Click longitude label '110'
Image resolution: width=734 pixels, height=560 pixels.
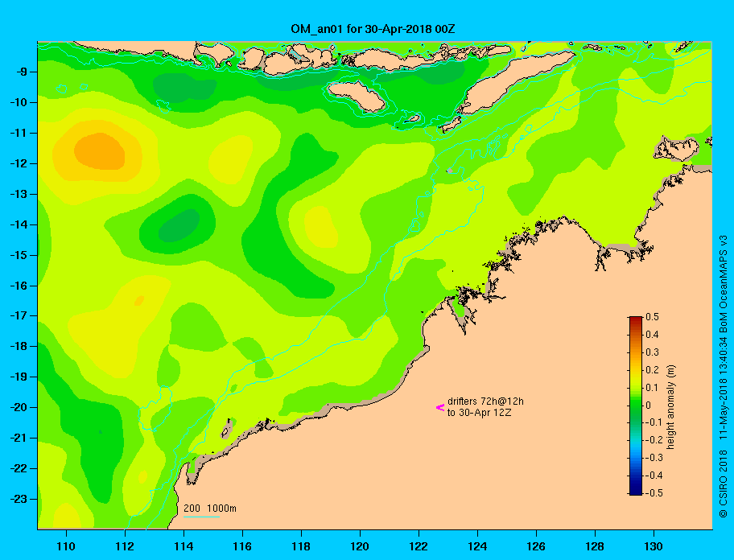click(66, 546)
